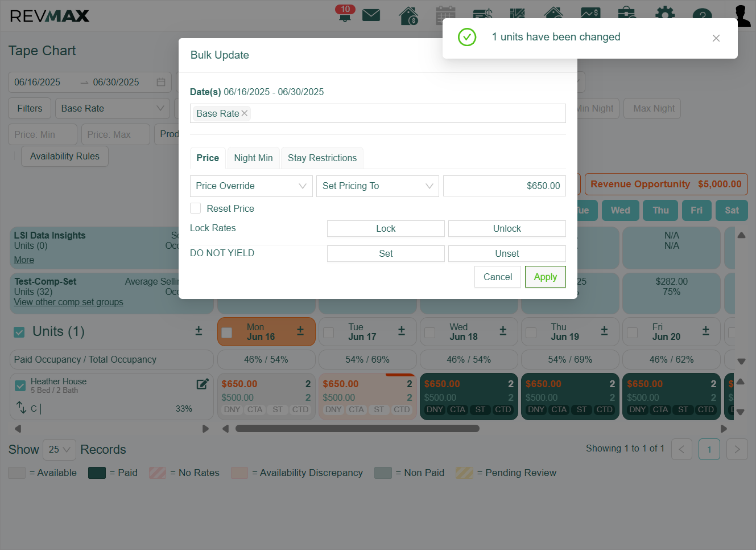Viewport: 756px width, 550px height.
Task: Check the Reset Price checkbox
Action: 196,208
